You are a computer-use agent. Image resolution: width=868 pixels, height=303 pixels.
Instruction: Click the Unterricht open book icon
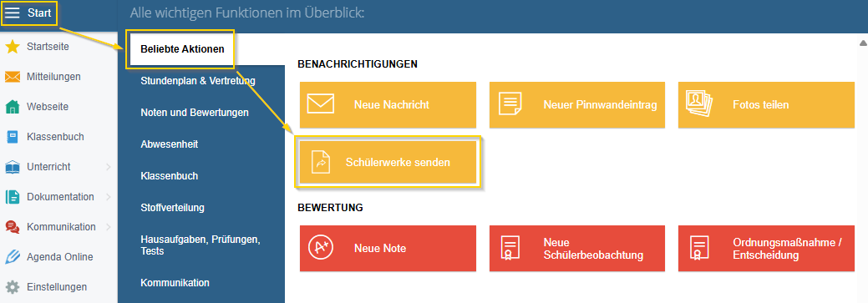tap(13, 166)
